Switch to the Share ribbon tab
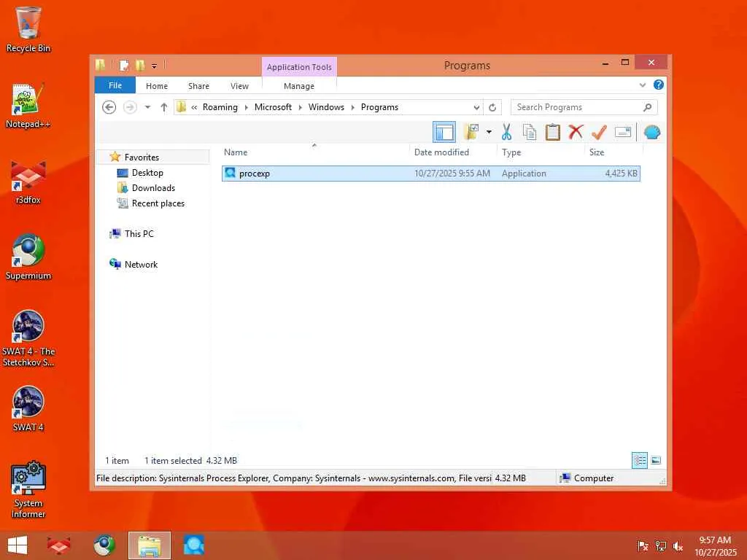This screenshot has width=747, height=560. coord(198,86)
